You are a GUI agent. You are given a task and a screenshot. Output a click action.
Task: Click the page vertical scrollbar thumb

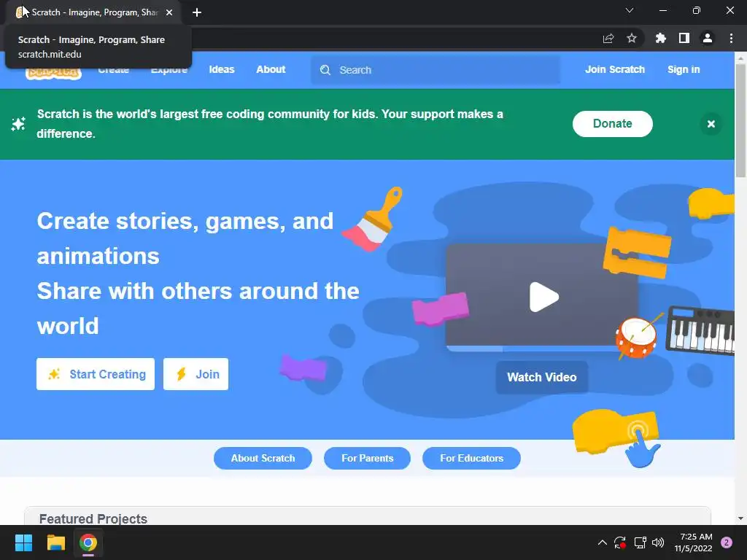point(740,120)
